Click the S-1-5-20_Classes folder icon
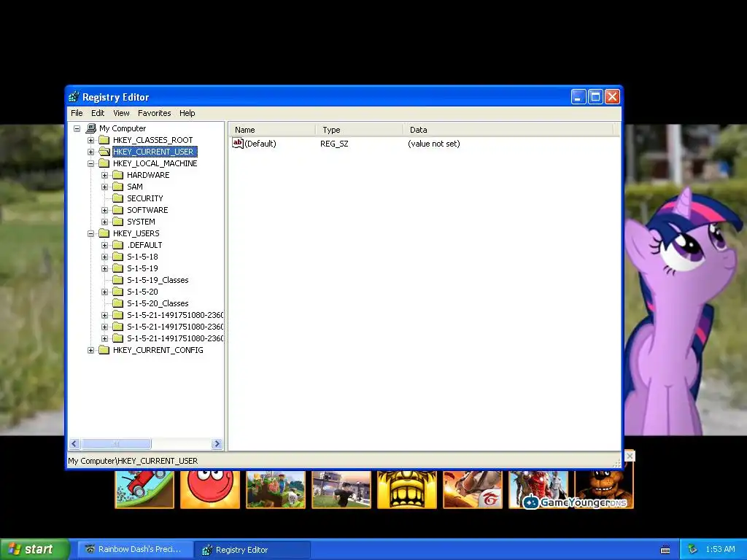This screenshot has width=747, height=560. tap(117, 303)
